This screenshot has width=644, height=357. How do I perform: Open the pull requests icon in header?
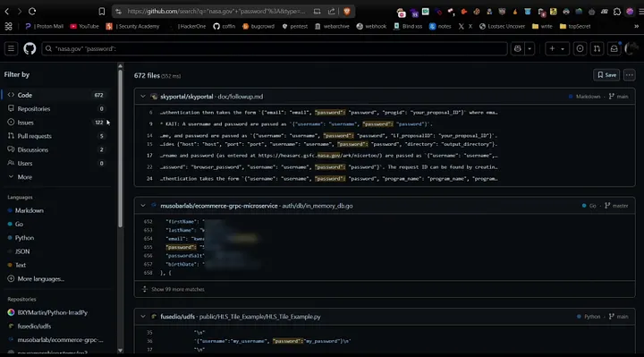pyautogui.click(x=597, y=49)
